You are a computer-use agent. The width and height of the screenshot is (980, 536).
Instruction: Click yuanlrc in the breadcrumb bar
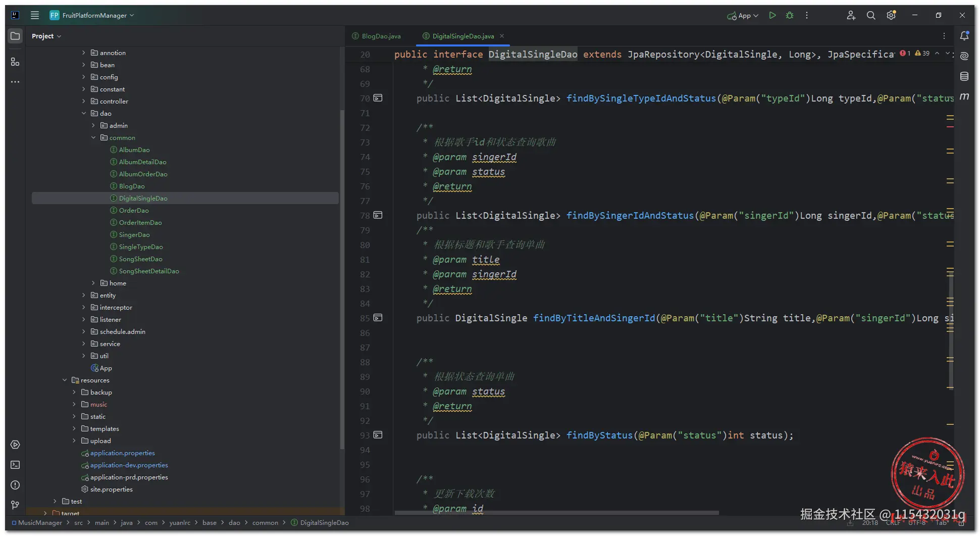[180, 522]
